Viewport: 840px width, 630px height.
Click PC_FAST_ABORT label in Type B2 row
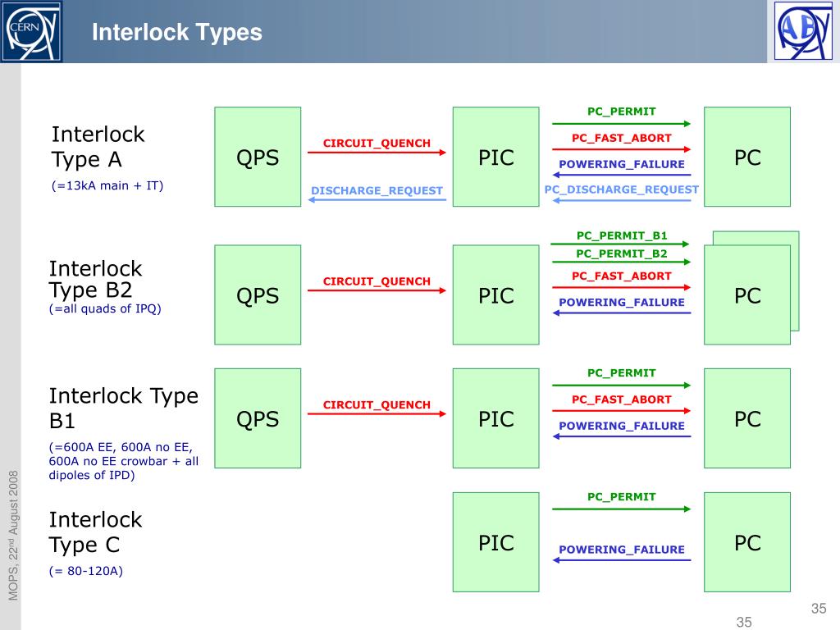pyautogui.click(x=622, y=276)
